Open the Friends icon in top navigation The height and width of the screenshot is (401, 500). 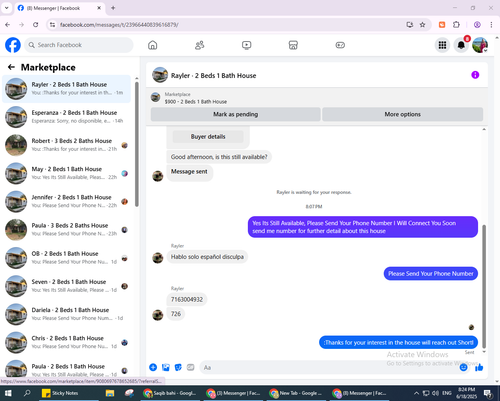200,45
